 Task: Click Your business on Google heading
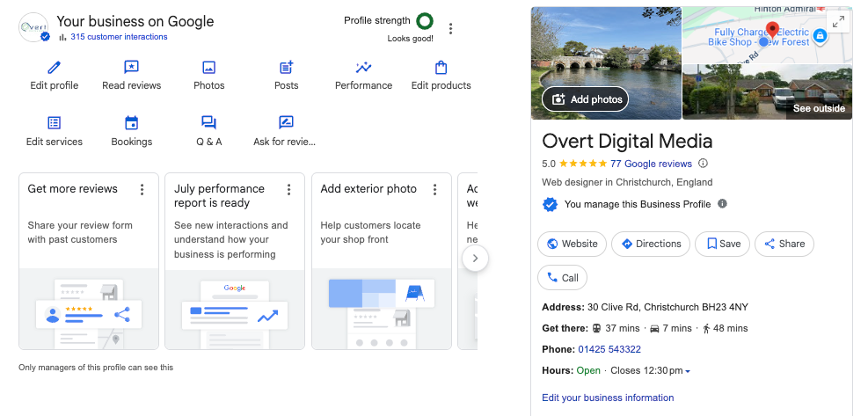(135, 22)
